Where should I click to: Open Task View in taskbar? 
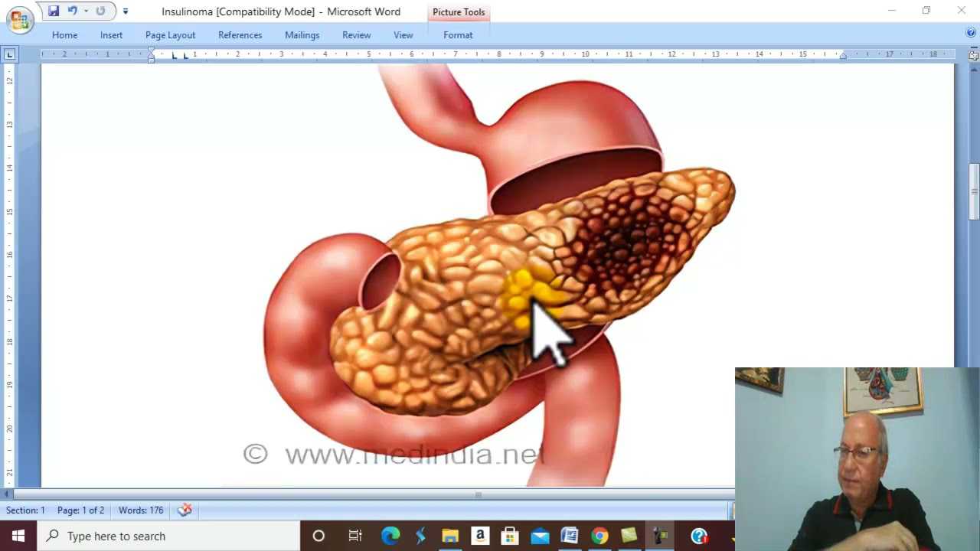355,536
